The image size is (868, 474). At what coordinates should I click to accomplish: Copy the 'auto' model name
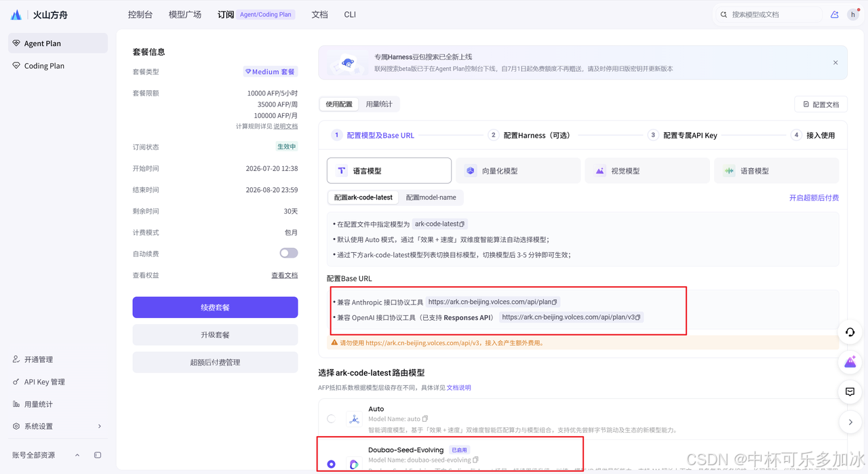[x=425, y=418]
